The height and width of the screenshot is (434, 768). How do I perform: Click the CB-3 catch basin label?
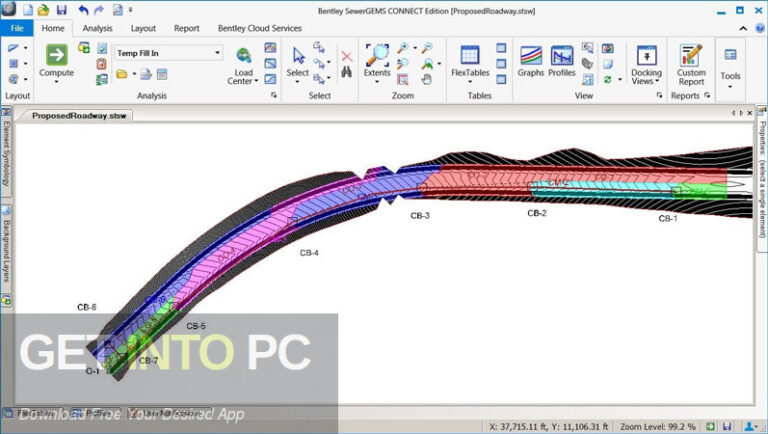click(x=420, y=216)
